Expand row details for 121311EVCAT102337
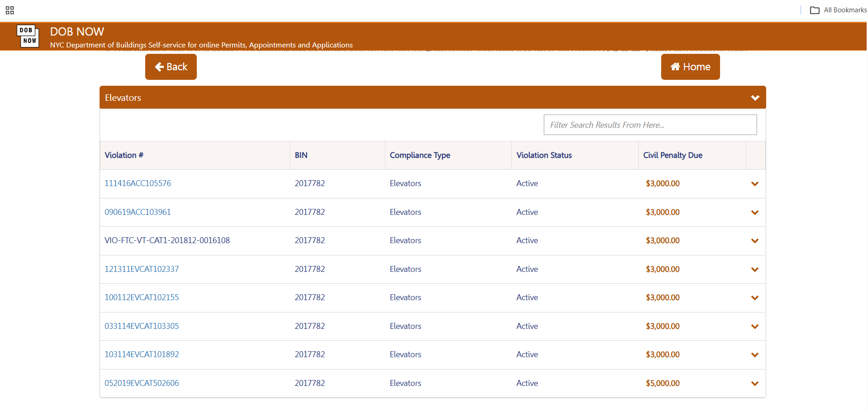868x411 pixels. [x=755, y=270]
